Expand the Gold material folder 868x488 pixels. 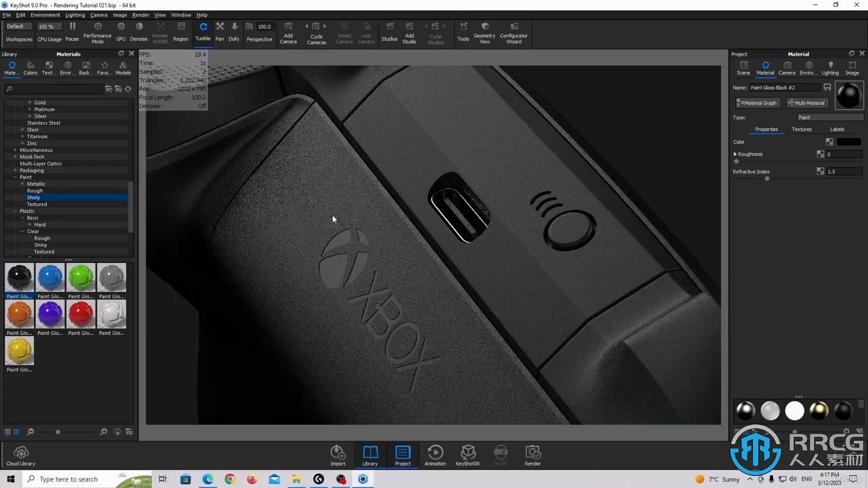[x=29, y=102]
